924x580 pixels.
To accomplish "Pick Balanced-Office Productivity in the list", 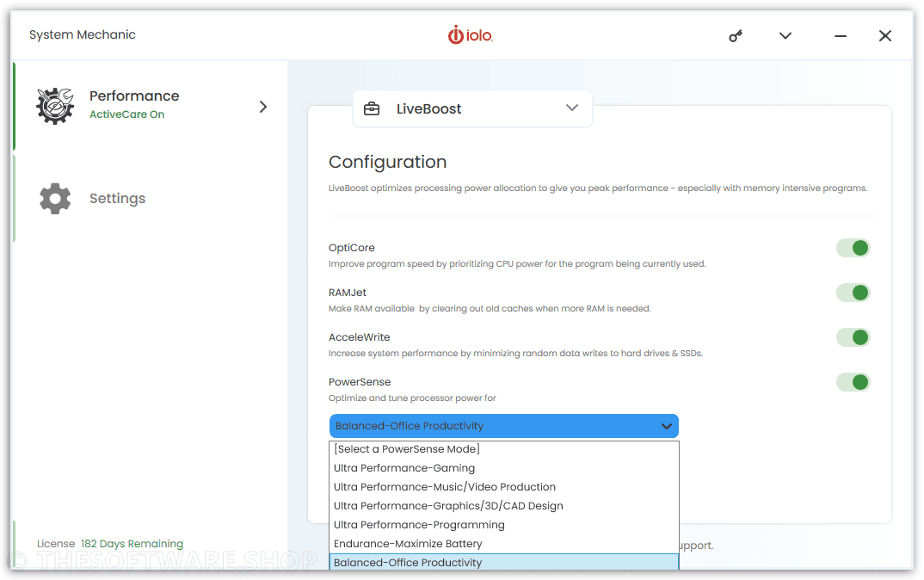I will point(504,562).
